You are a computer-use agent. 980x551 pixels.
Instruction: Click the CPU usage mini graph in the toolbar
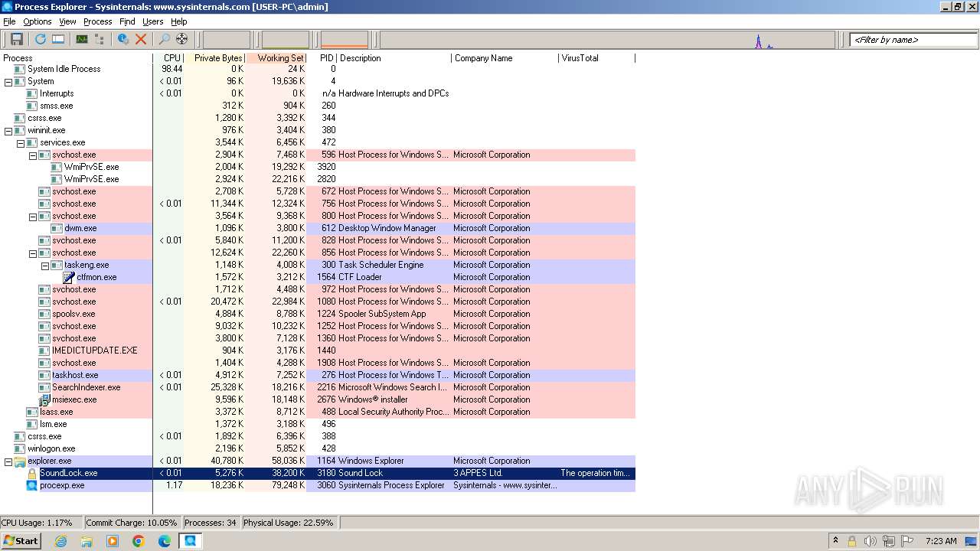(x=227, y=39)
